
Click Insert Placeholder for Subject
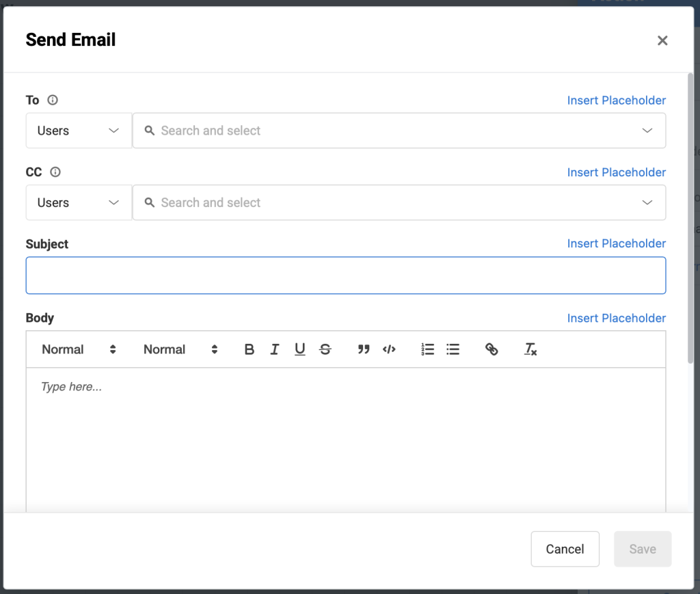pyautogui.click(x=617, y=243)
